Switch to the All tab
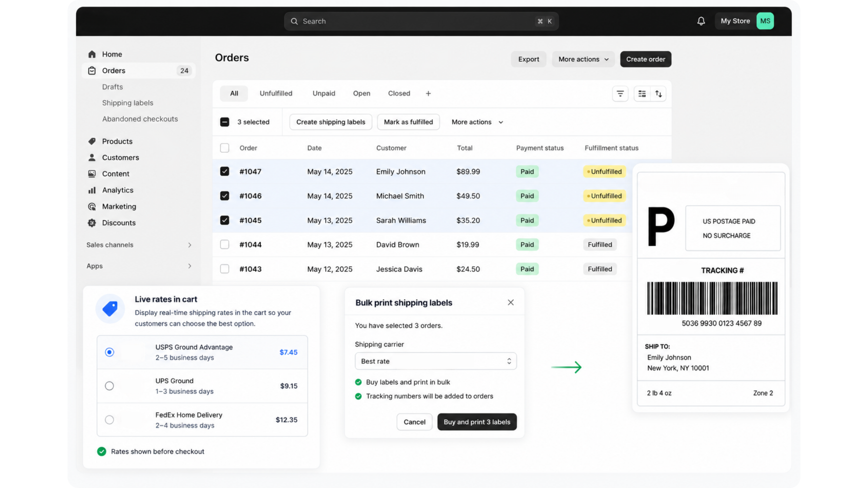This screenshot has width=868, height=488. tap(234, 94)
